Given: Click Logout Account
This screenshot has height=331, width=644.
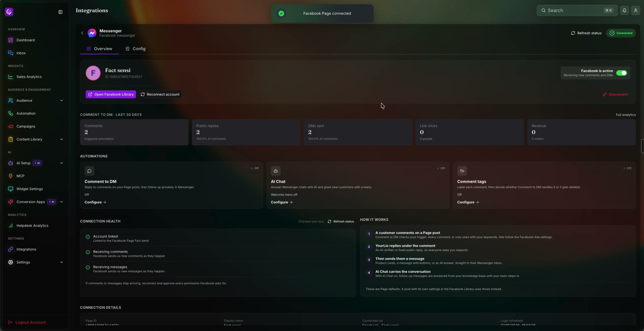Looking at the screenshot, I should [27, 322].
